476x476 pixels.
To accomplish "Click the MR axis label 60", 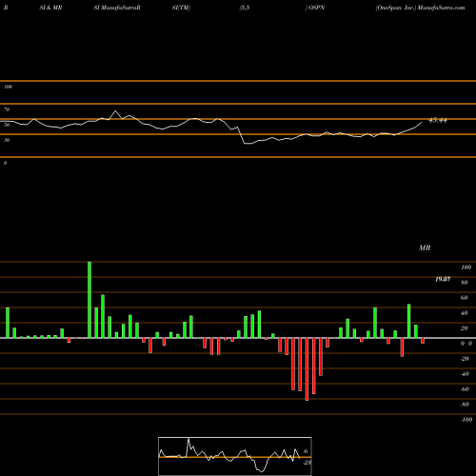I will click(465, 298).
